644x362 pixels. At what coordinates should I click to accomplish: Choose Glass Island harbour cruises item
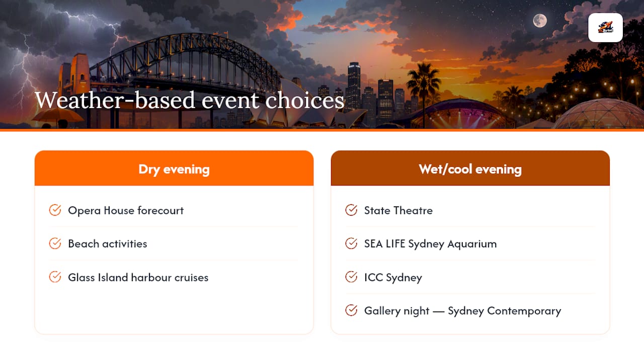174,277
